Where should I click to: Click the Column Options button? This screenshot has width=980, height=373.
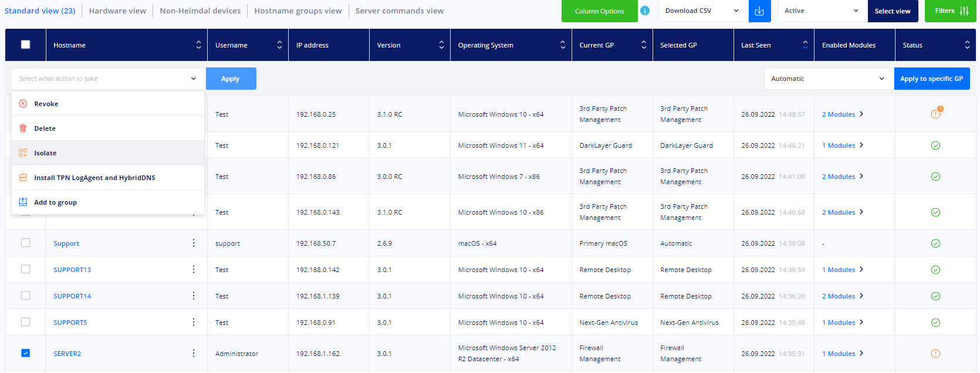(x=599, y=11)
